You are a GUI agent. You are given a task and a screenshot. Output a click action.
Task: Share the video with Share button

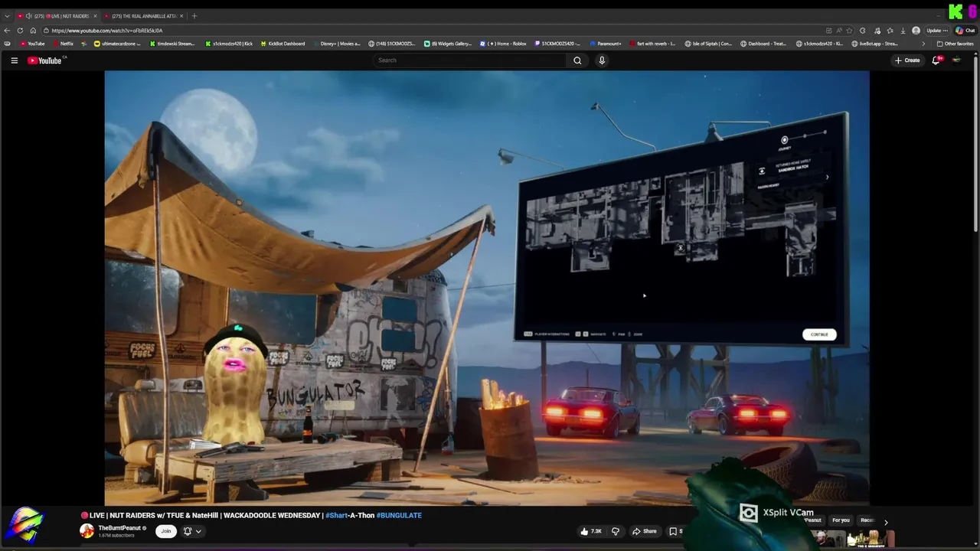pos(645,531)
